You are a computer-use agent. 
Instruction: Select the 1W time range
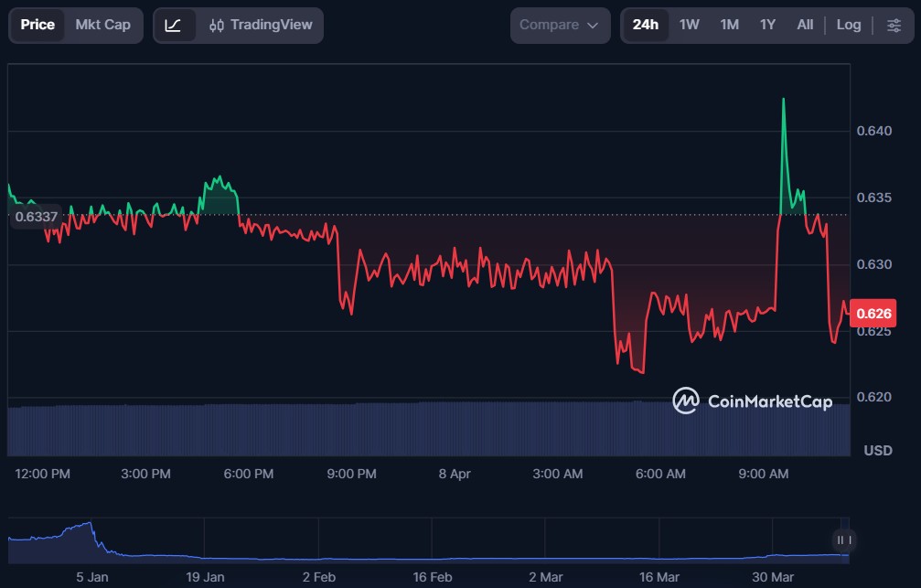[x=689, y=26]
